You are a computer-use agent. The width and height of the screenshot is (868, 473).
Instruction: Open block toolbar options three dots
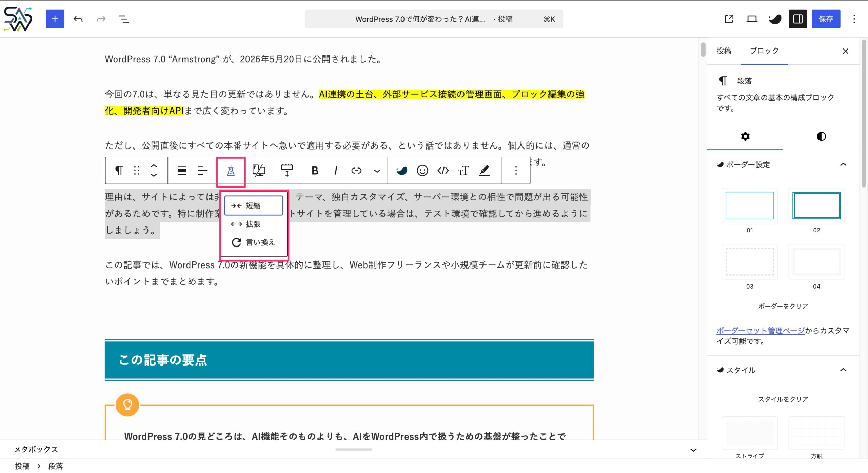coord(516,171)
